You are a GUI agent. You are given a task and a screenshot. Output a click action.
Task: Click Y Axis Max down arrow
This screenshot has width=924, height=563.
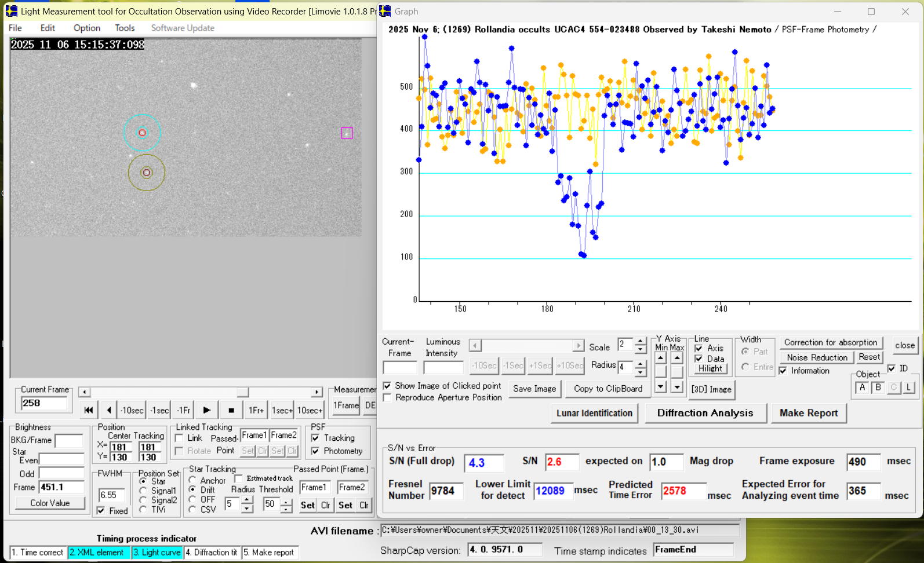click(x=676, y=386)
